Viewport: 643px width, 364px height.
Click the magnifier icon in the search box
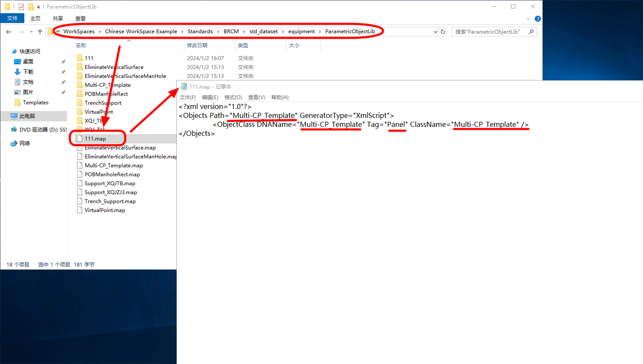pos(531,32)
